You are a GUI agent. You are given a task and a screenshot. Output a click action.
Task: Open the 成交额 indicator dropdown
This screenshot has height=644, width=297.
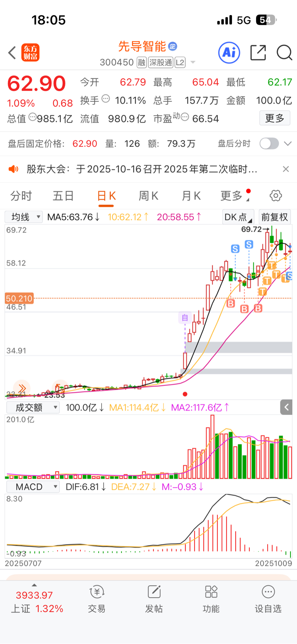[33, 407]
